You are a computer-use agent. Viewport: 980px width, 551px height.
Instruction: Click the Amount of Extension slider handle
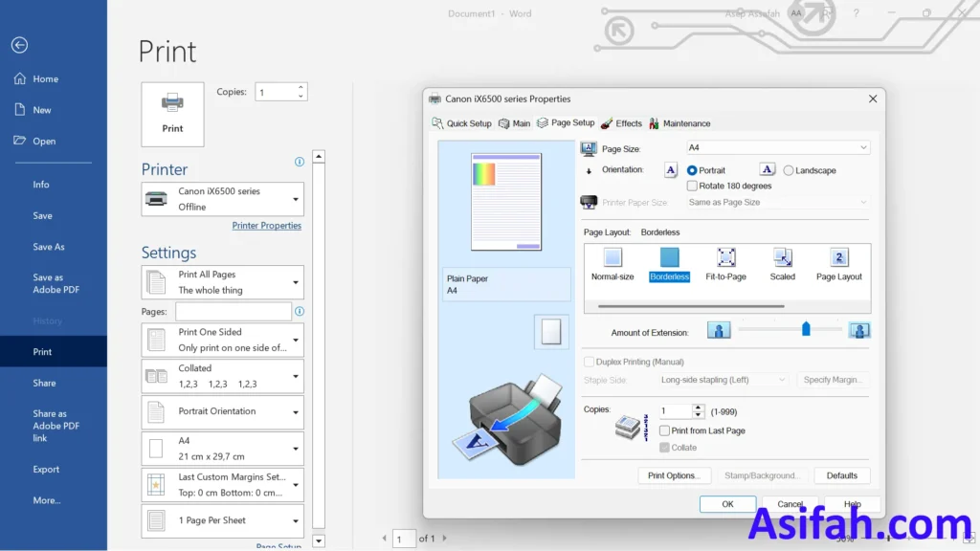pos(806,329)
